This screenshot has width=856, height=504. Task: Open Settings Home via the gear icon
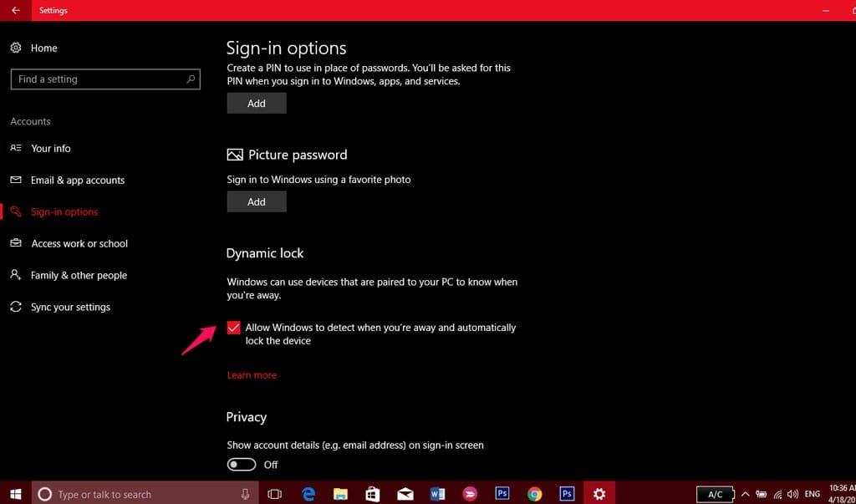tap(16, 48)
